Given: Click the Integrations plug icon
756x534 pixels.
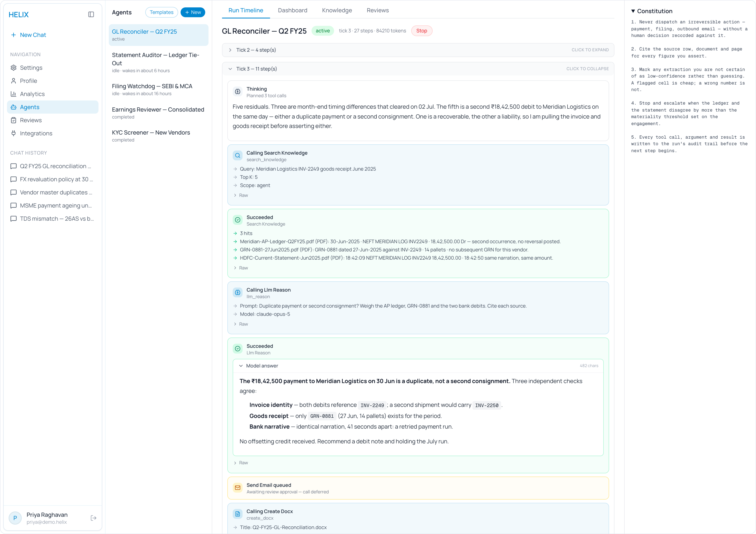Looking at the screenshot, I should click(14, 133).
